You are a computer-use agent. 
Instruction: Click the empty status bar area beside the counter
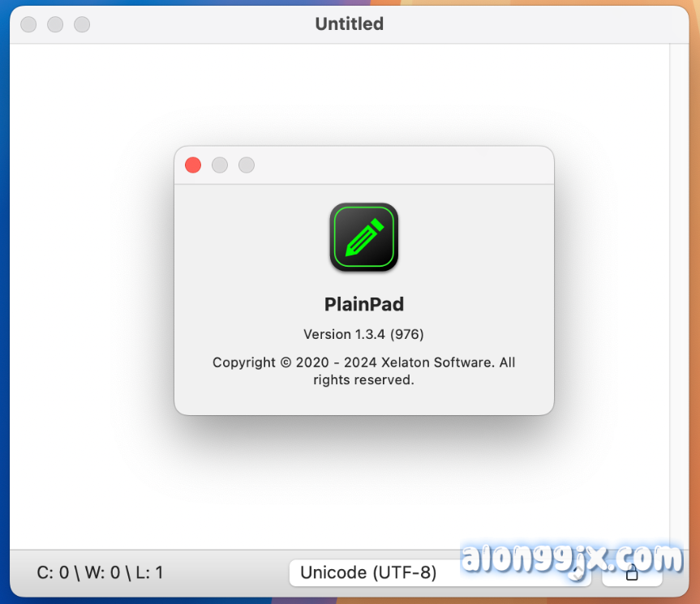tap(225, 572)
